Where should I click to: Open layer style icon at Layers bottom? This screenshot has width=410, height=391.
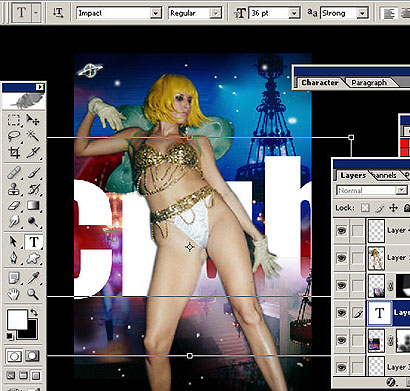click(x=391, y=382)
